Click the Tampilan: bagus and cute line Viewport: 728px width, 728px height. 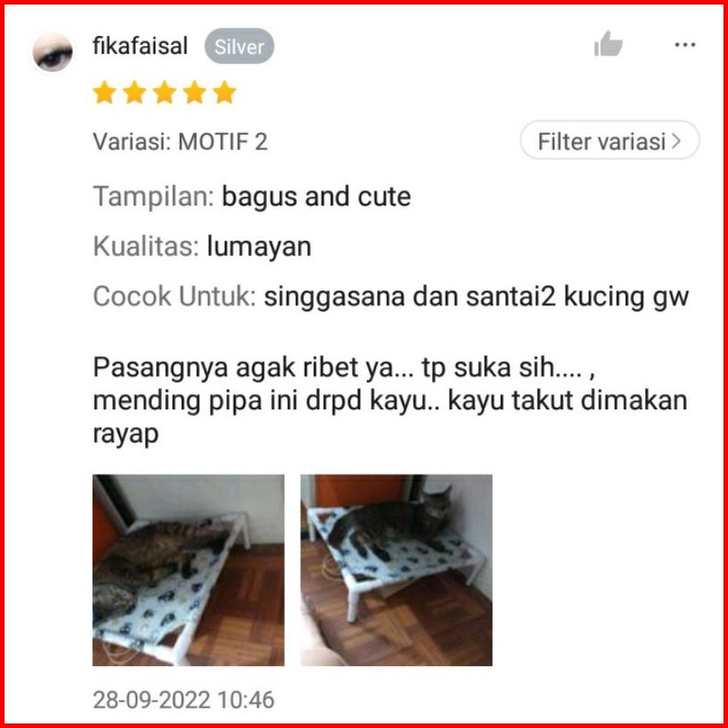[252, 197]
